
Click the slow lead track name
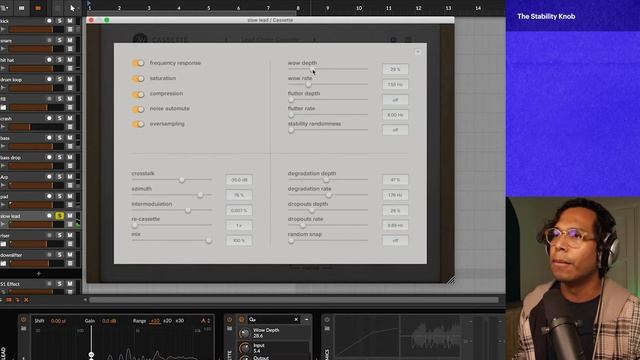coord(10,216)
